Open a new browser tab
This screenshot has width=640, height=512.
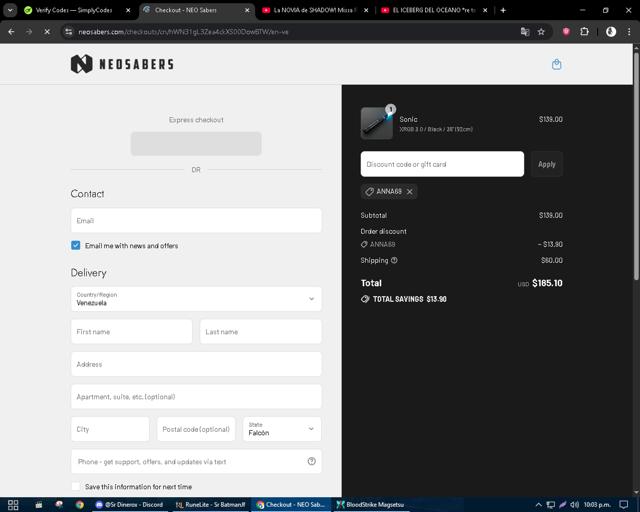(x=503, y=10)
